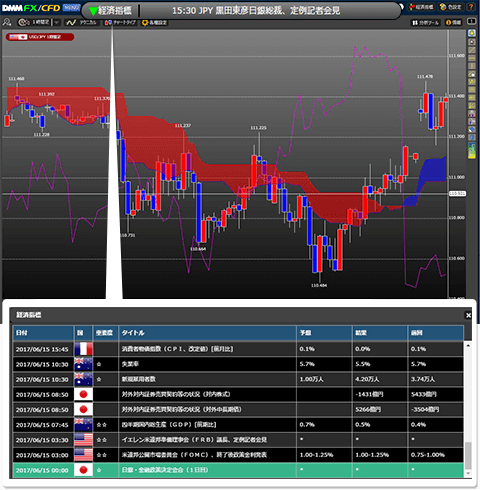
Task: Open the テクニカル technical indicators menu
Action: tap(81, 22)
